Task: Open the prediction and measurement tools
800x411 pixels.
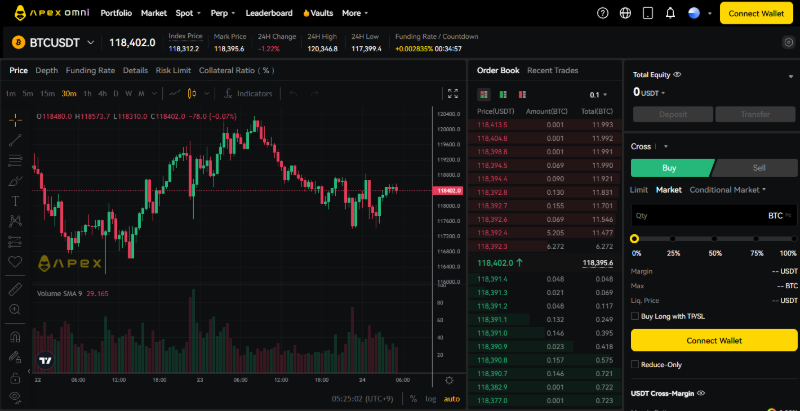Action: pyautogui.click(x=15, y=241)
